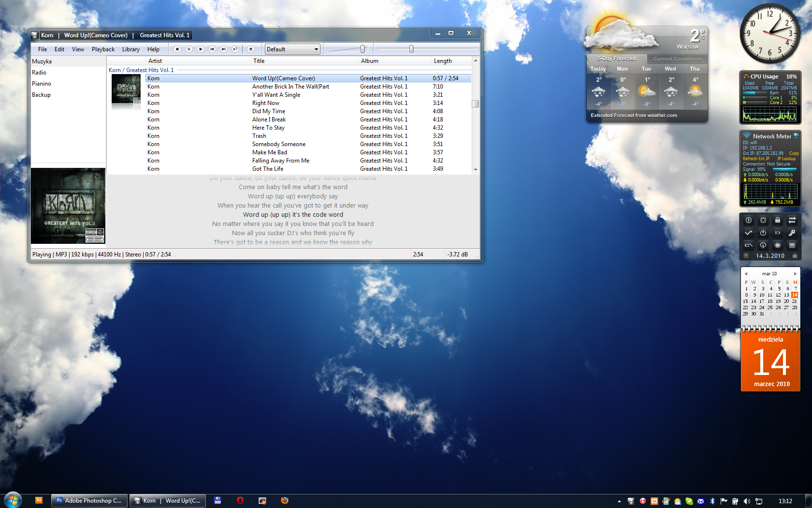Select the track Alone I Break

tap(308, 120)
